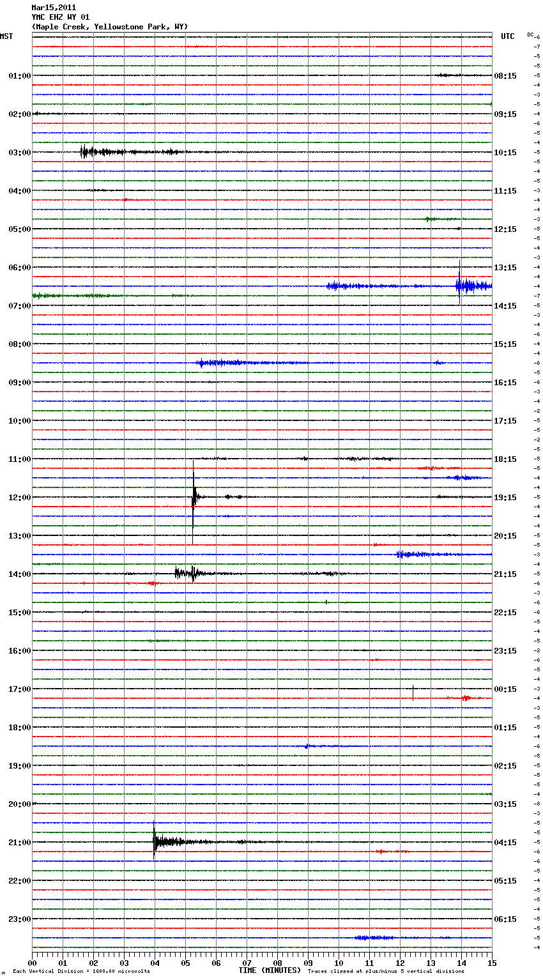Click the '18:00' MST time label

coord(20,728)
